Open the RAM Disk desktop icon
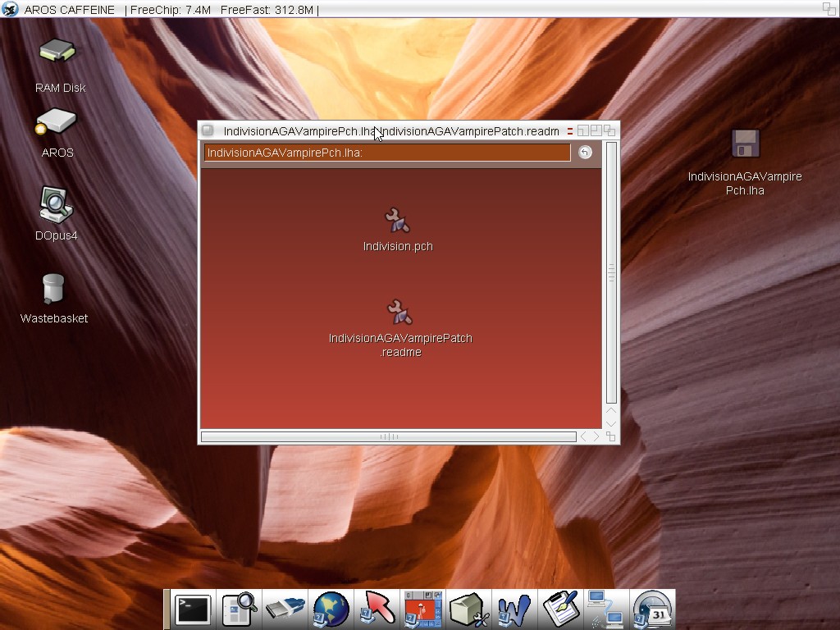This screenshot has width=840, height=630. click(57, 52)
